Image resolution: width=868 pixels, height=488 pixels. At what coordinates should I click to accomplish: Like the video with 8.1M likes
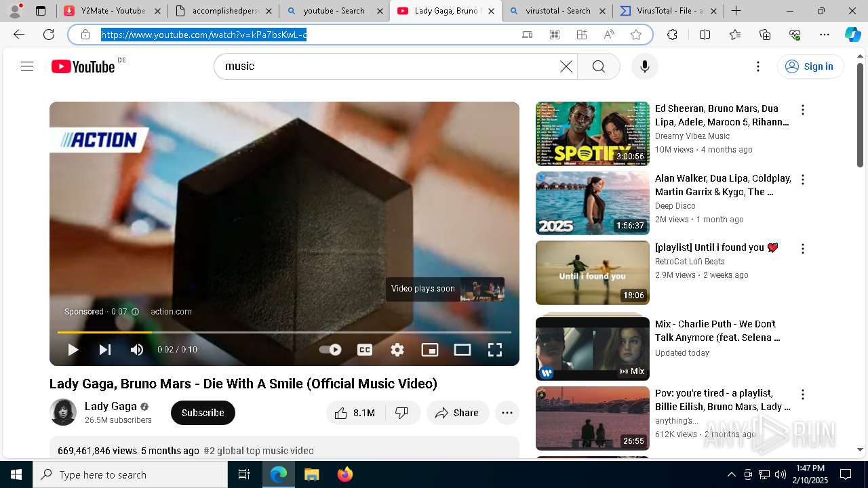click(355, 413)
